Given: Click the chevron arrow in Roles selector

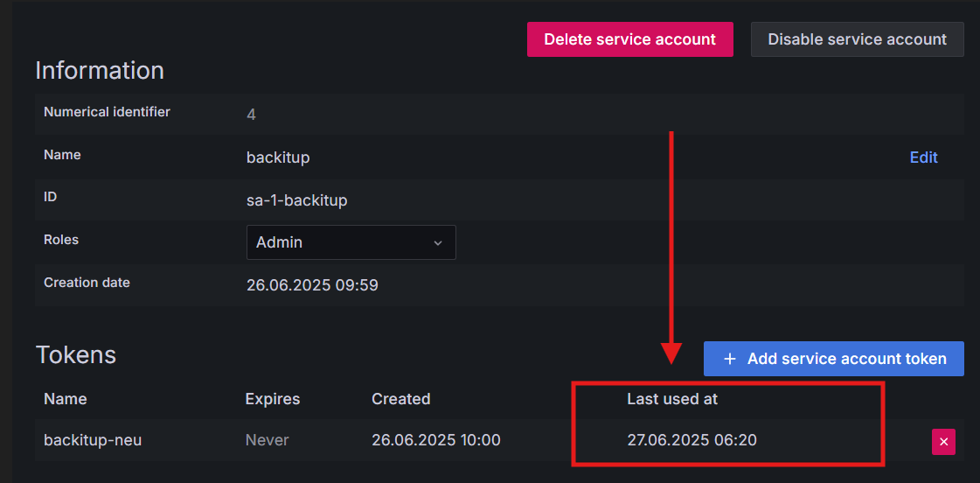Looking at the screenshot, I should coord(438,242).
